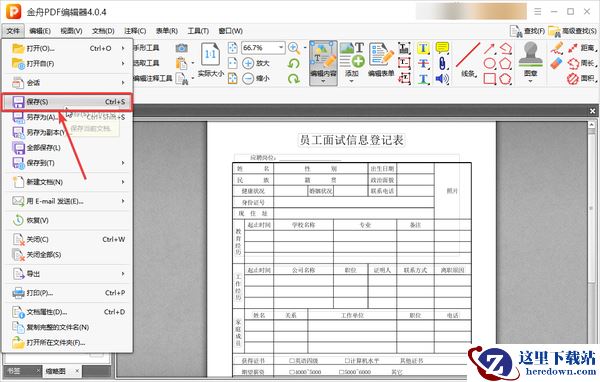Image resolution: width=600 pixels, height=382 pixels.
Task: Rotate the page counterclockwise
Action: [x=294, y=63]
